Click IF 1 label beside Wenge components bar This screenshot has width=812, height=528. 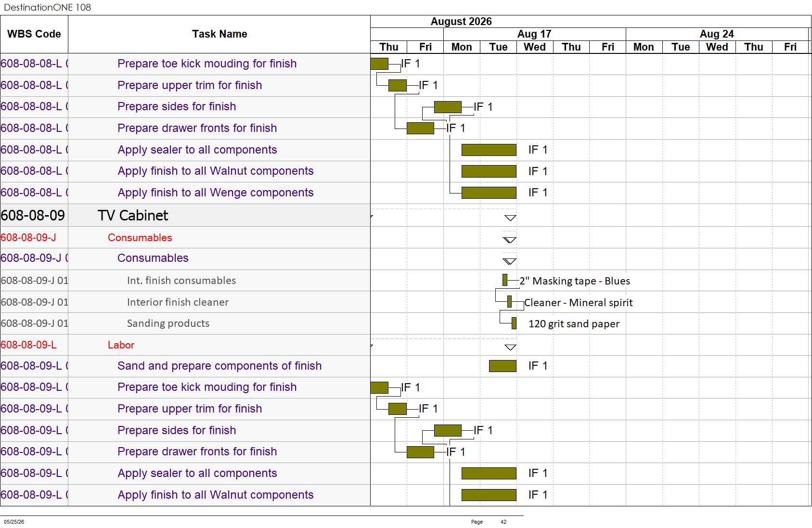click(538, 193)
